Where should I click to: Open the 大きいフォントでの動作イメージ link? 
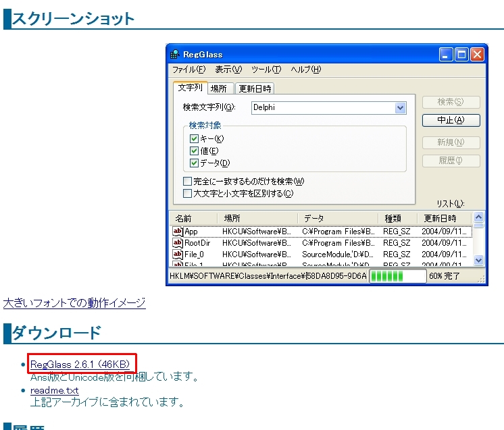(74, 303)
